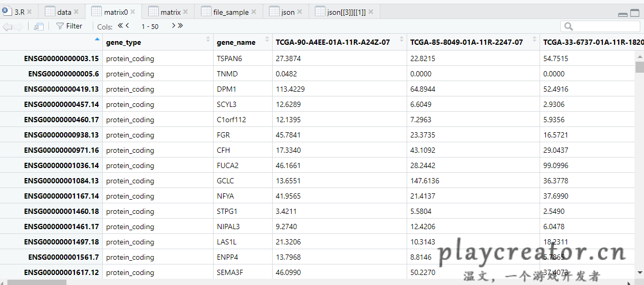Open the 3.R script tab
The width and height of the screenshot is (644, 285).
pyautogui.click(x=19, y=12)
